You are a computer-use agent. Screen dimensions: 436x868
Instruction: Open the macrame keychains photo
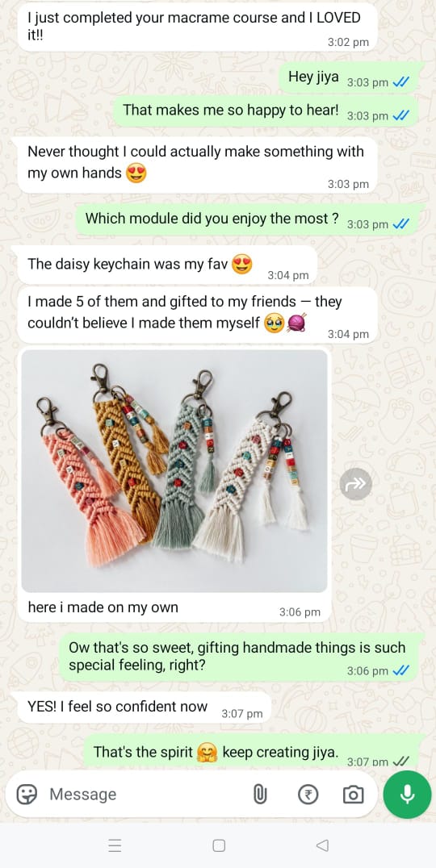174,471
